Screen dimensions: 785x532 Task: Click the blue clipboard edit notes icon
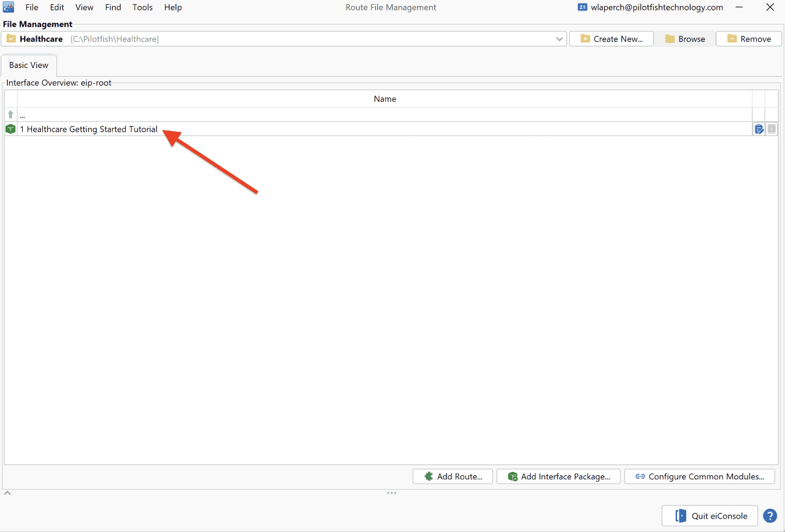[x=759, y=129]
